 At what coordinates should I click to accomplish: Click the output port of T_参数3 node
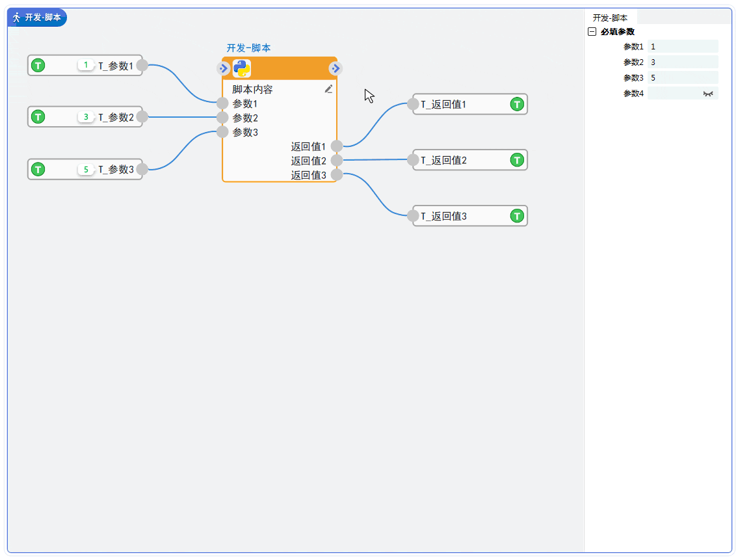click(142, 169)
